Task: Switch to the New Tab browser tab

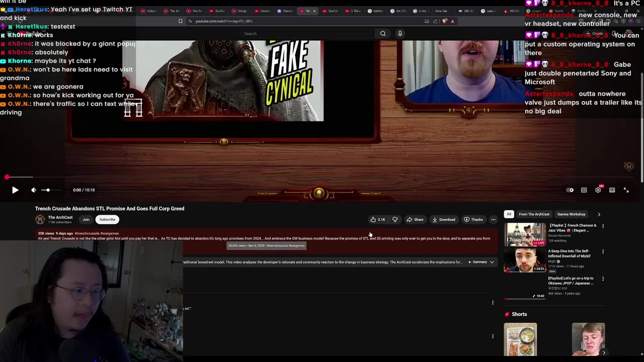Action: (441, 11)
